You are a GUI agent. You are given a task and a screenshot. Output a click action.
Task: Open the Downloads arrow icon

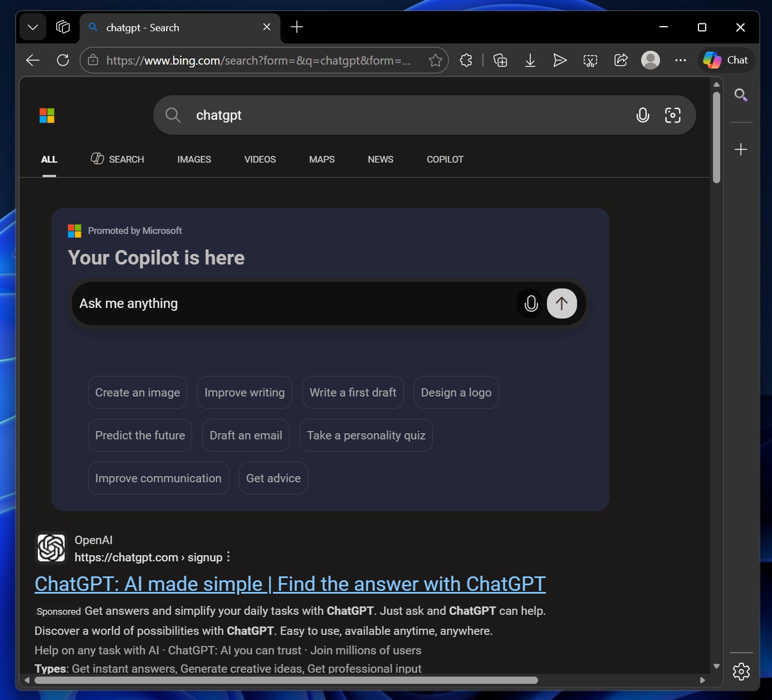[x=530, y=60]
